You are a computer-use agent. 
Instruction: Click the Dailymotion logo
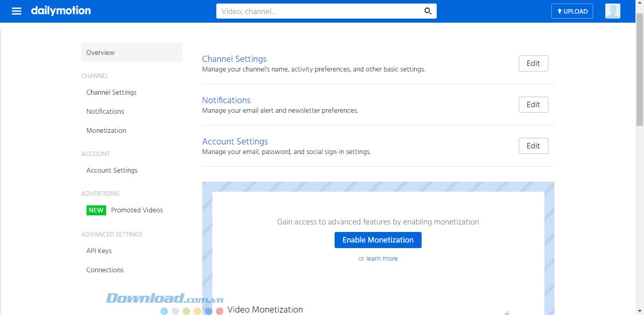(x=61, y=11)
